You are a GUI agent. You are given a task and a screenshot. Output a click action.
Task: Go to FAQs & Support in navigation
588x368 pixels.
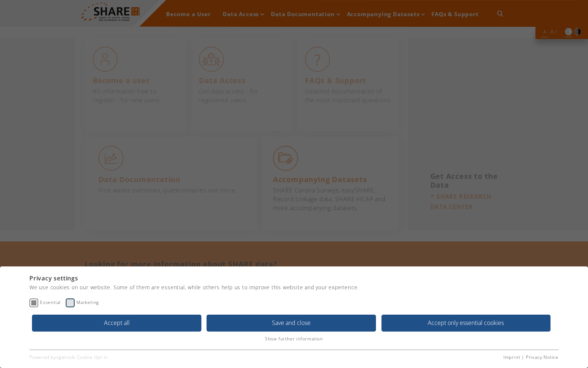coord(455,14)
